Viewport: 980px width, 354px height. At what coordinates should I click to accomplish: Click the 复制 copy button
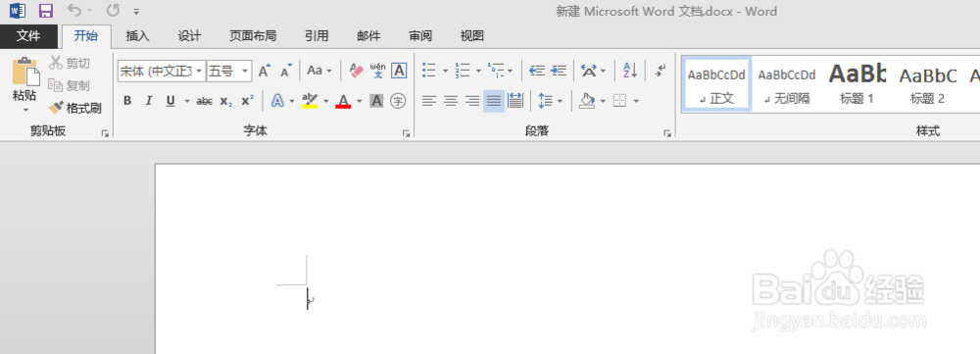pyautogui.click(x=70, y=85)
